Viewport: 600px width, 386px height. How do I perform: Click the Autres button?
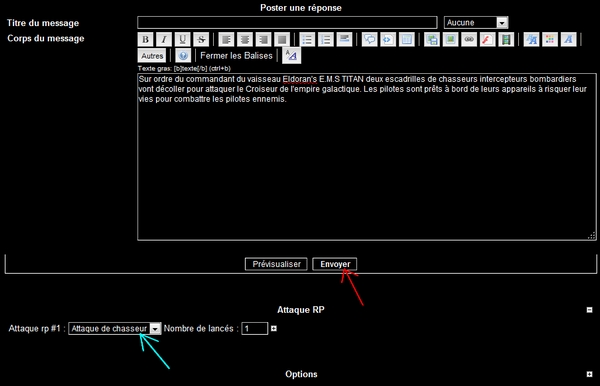point(152,56)
